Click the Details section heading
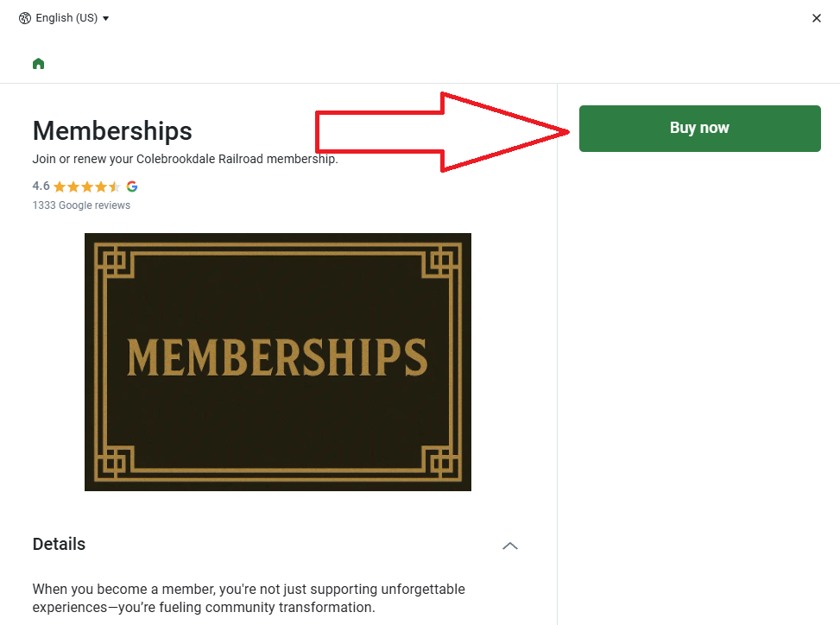 (59, 545)
